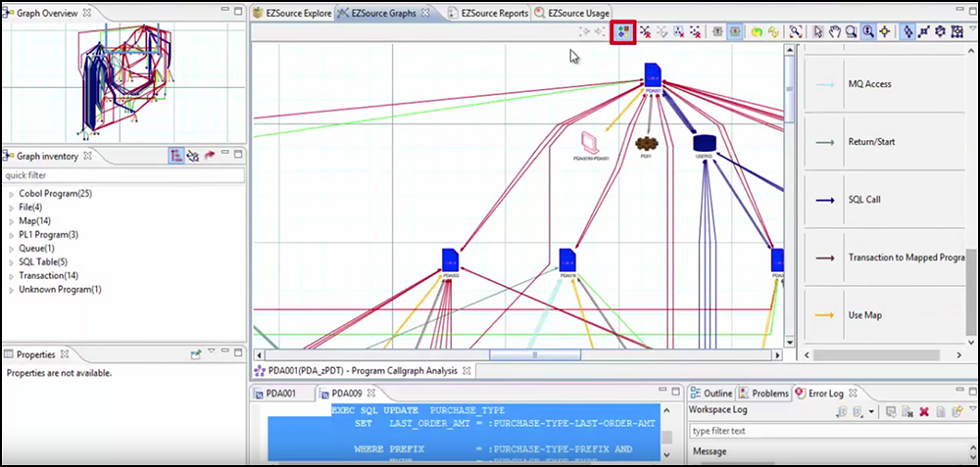The height and width of the screenshot is (467, 980).
Task: Expand the Queue(1) node
Action: tap(11, 249)
